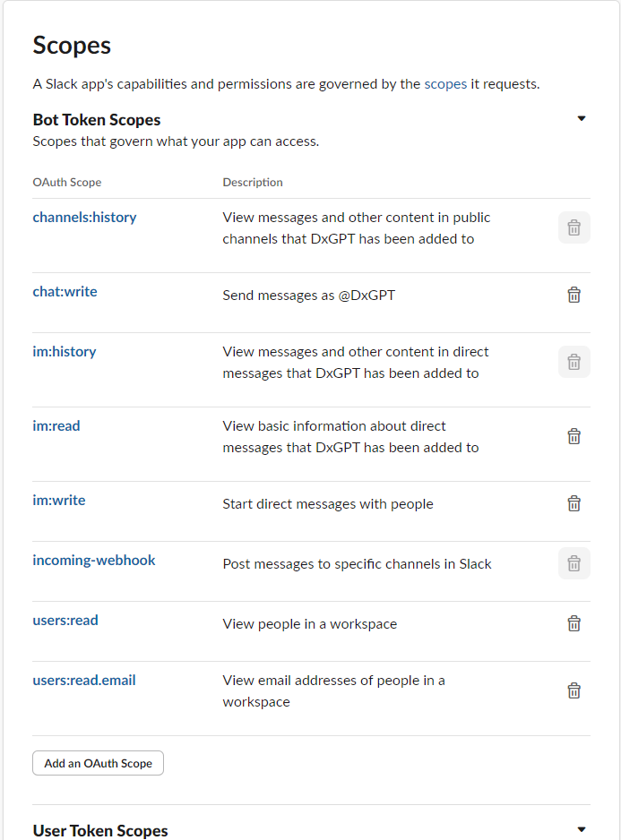The width and height of the screenshot is (621, 840).
Task: Open the users:read.email scope link
Action: tap(84, 680)
